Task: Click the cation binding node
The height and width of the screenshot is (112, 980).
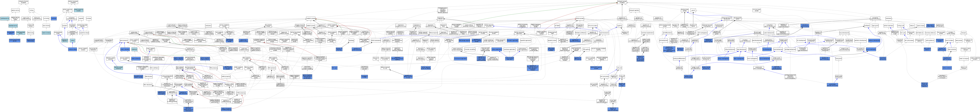Action: click(x=46, y=26)
